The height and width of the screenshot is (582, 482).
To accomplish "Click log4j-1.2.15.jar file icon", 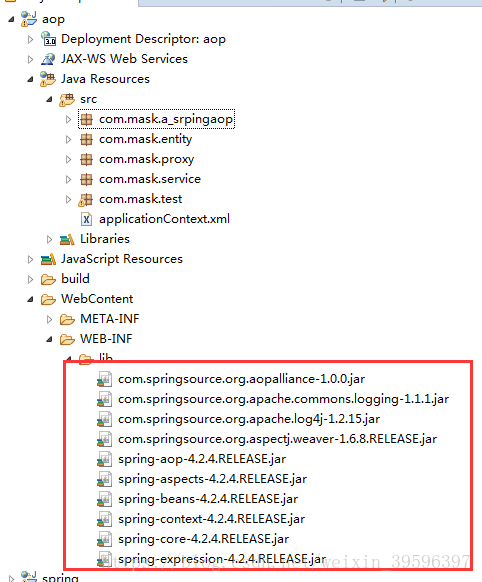I will [104, 419].
